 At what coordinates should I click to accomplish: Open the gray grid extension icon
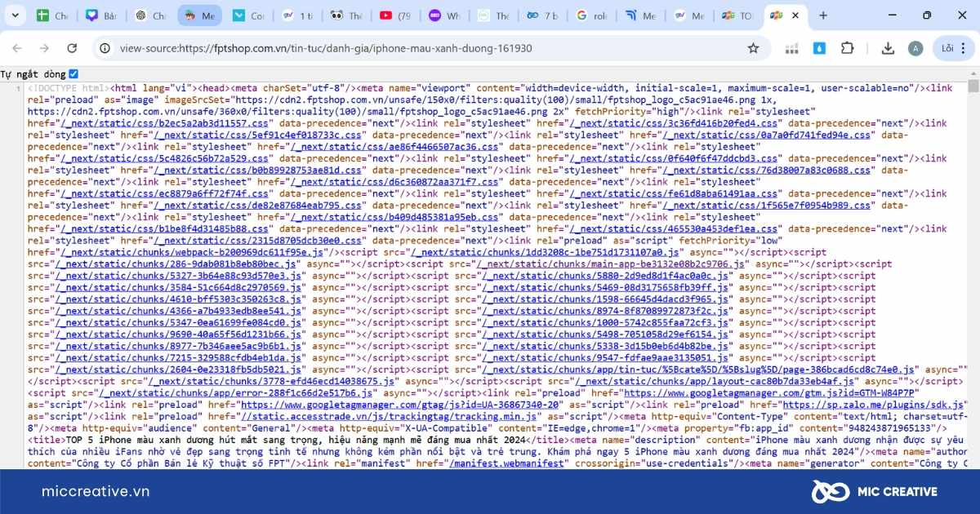tap(791, 48)
